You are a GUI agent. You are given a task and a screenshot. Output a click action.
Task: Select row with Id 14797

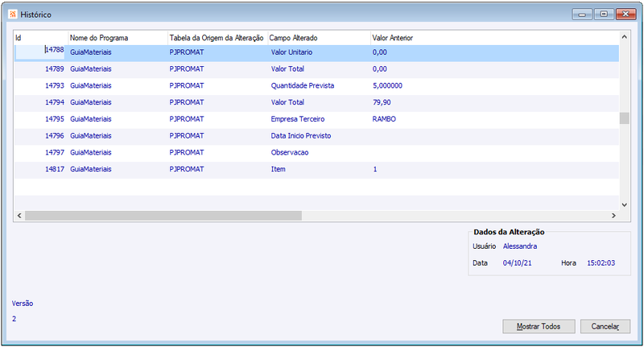(x=316, y=152)
